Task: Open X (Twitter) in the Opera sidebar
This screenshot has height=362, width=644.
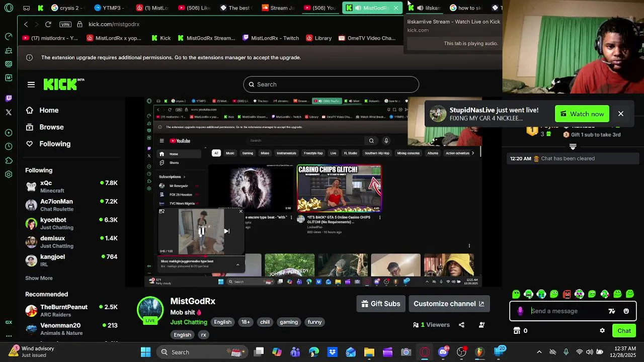Action: coord(9,112)
